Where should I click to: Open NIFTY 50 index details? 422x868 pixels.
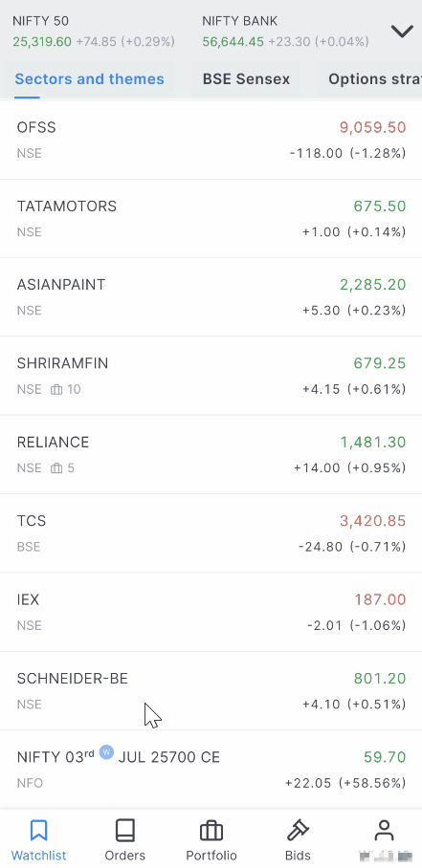(x=94, y=31)
